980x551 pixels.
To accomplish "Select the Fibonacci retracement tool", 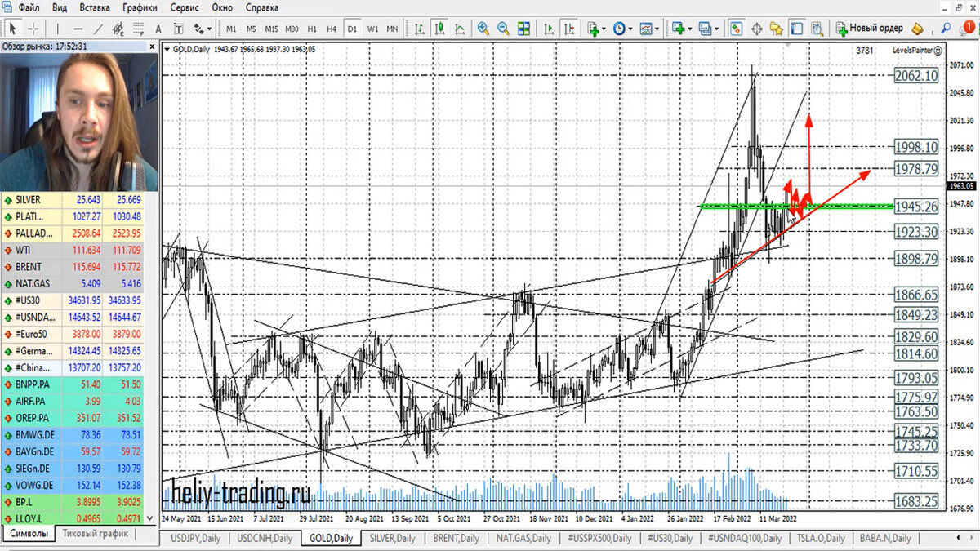I will coord(139,29).
